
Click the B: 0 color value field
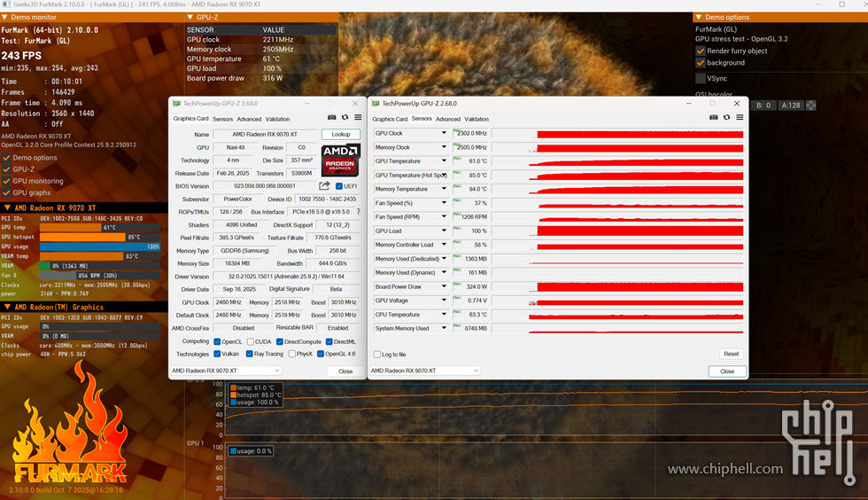pyautogui.click(x=763, y=105)
